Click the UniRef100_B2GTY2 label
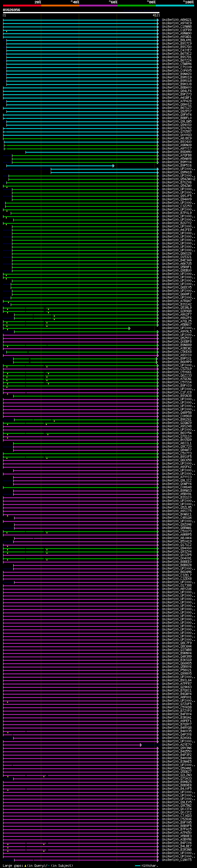This screenshot has height=868, width=197. (x=177, y=223)
